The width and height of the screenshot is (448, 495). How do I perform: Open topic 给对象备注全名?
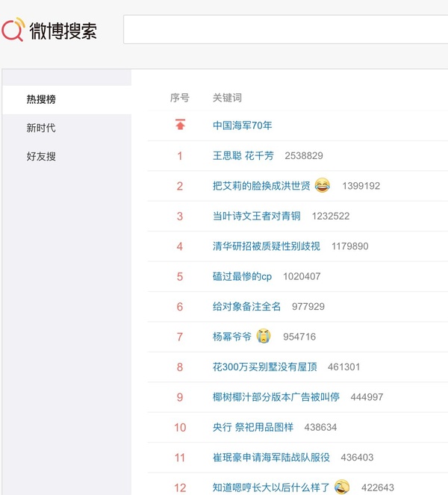tap(246, 306)
